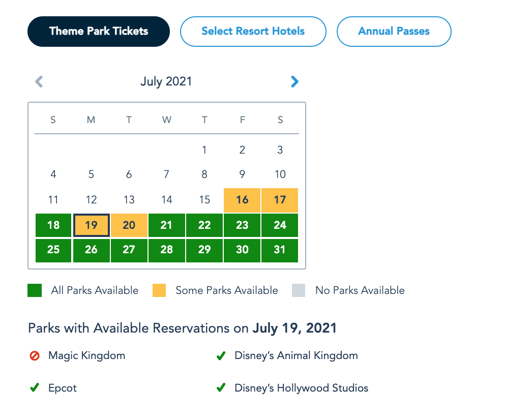Select the Theme Park Tickets tab

click(99, 31)
